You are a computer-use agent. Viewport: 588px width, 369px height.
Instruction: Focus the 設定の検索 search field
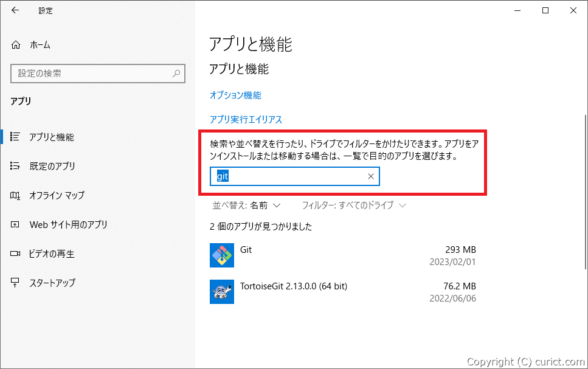pyautogui.click(x=98, y=74)
